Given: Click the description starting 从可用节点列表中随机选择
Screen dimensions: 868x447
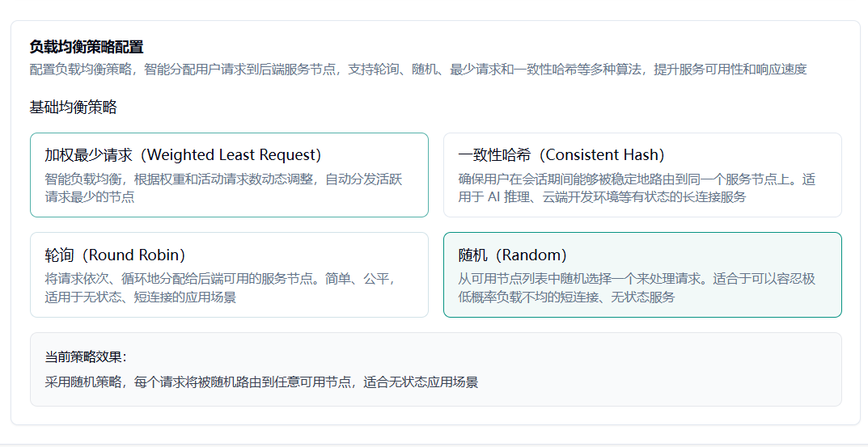Looking at the screenshot, I should pyautogui.click(x=636, y=279).
